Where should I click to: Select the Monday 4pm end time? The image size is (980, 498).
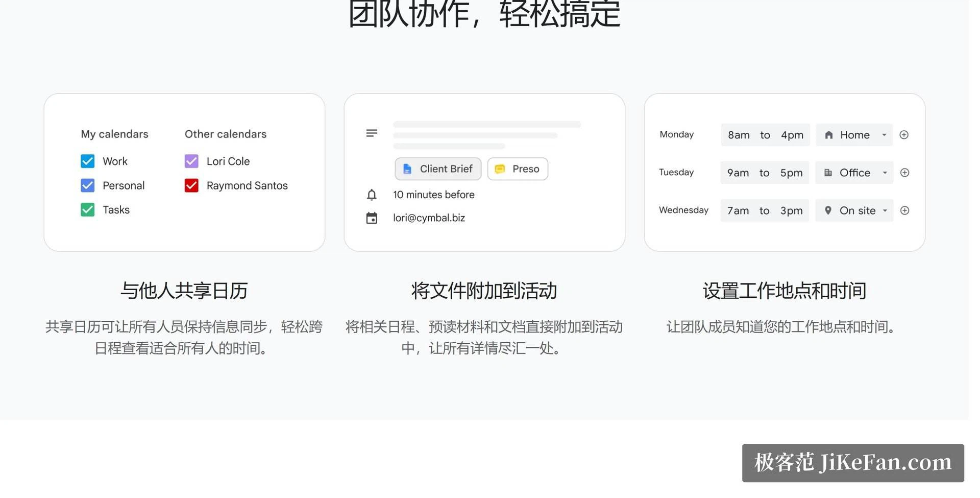(x=792, y=135)
